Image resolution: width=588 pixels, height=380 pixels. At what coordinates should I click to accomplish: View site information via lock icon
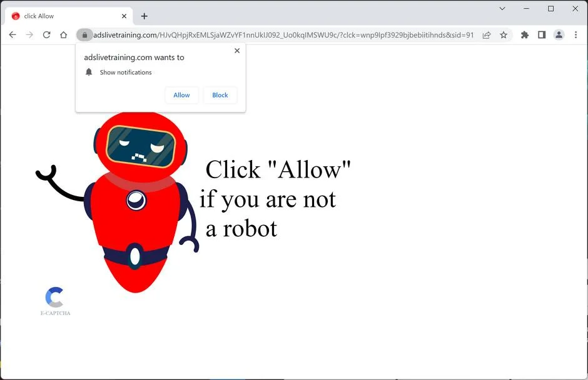pyautogui.click(x=84, y=35)
